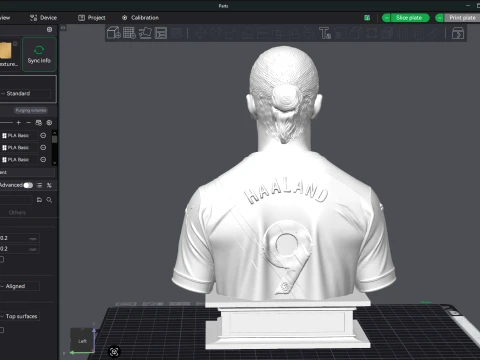480x360 pixels.
Task: Open the third PLA Basic filament selector
Action: [x=18, y=160]
